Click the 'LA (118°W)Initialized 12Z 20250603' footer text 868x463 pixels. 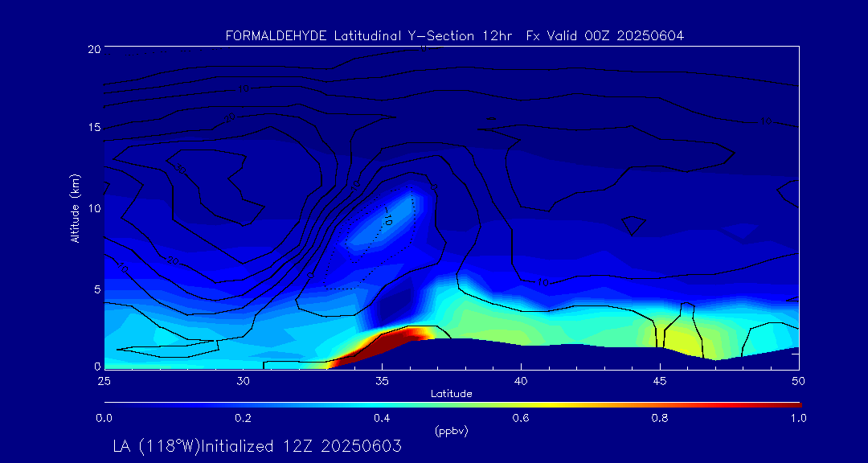(x=257, y=446)
